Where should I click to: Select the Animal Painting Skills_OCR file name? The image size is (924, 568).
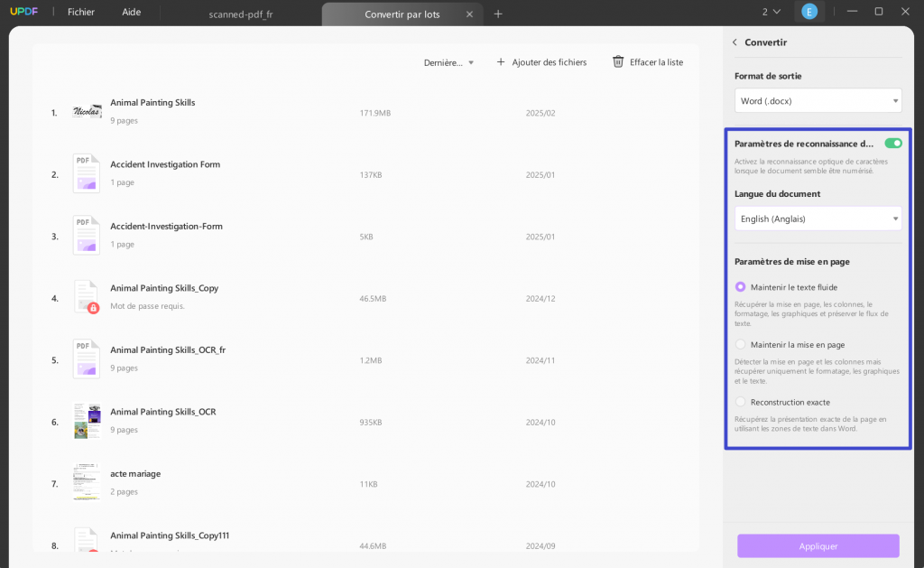[163, 412]
